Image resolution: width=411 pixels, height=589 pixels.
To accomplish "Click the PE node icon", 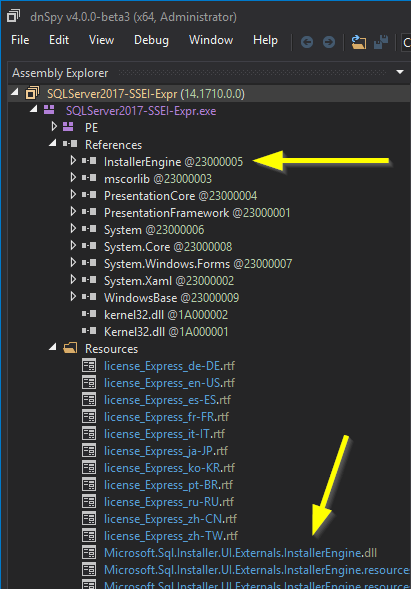I will pyautogui.click(x=68, y=127).
